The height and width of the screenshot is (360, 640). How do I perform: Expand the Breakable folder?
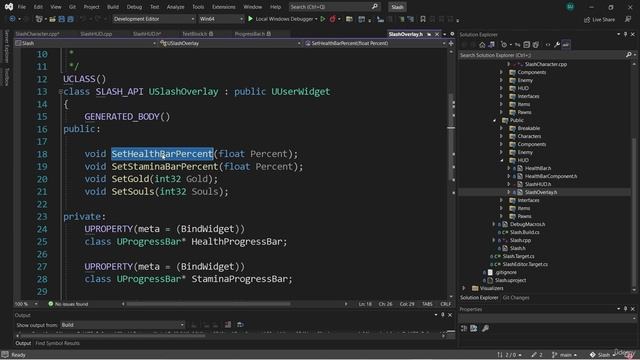[x=501, y=128]
